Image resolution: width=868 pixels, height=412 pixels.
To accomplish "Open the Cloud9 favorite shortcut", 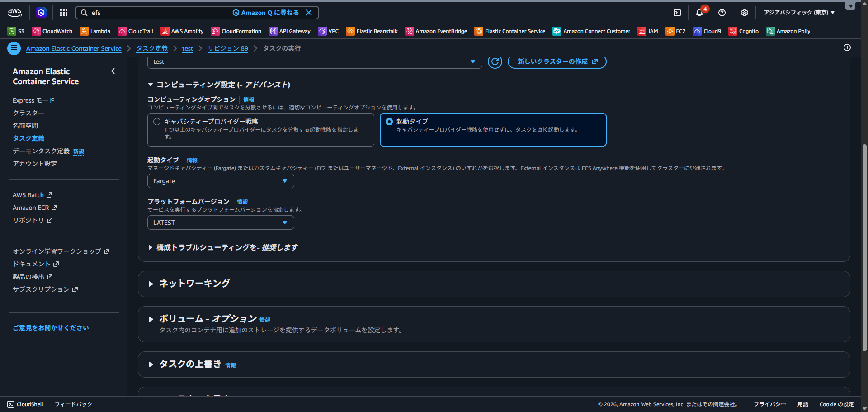I will [x=707, y=31].
